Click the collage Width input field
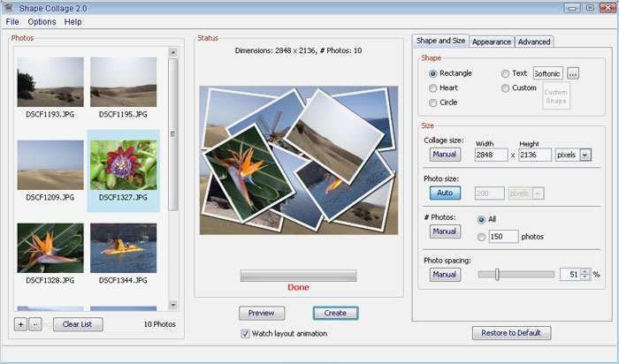Viewport: 619px width, 364px height. [491, 155]
